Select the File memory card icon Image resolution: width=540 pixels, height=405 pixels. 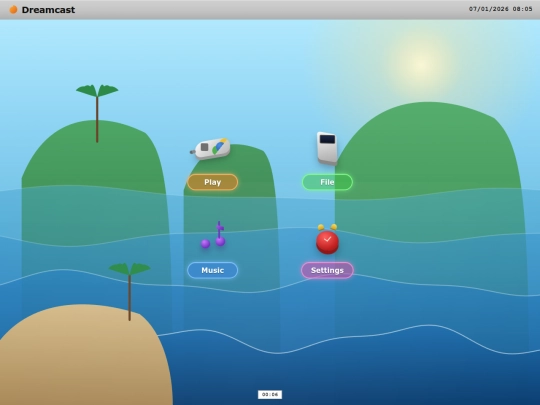tap(327, 148)
